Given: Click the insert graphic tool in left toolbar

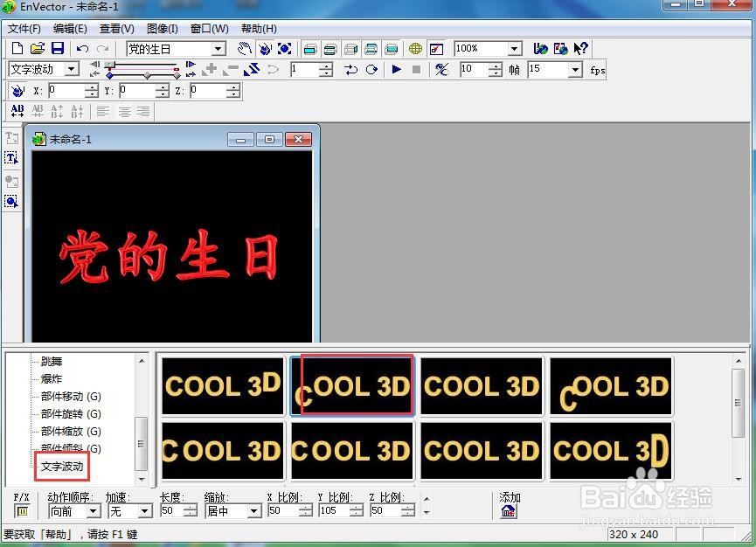Looking at the screenshot, I should [x=11, y=182].
